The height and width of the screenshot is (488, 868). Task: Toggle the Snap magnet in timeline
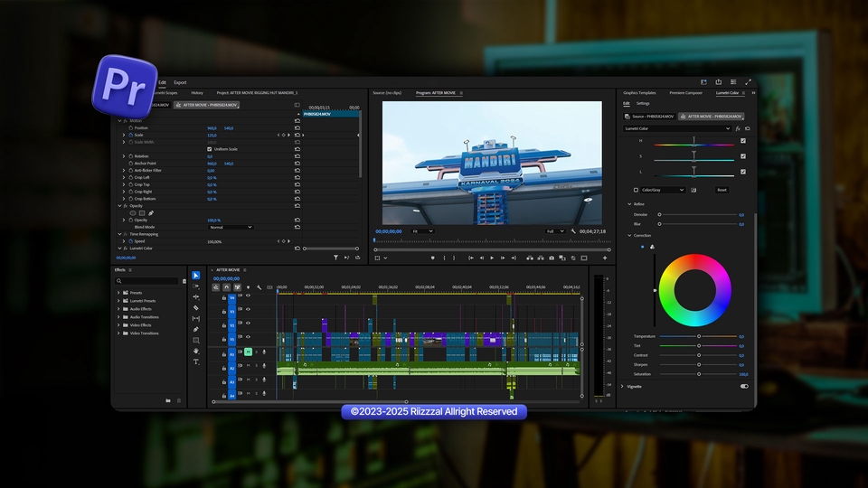[226, 287]
